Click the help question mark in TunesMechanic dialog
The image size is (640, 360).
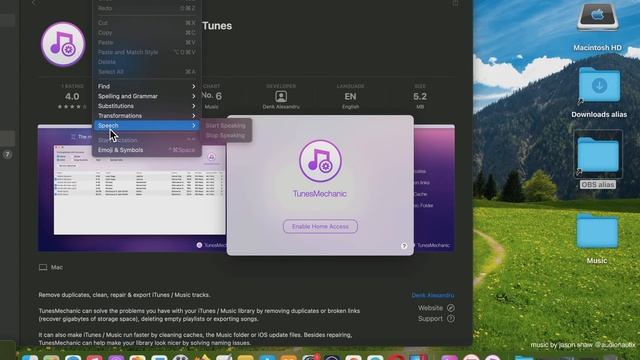pos(404,246)
